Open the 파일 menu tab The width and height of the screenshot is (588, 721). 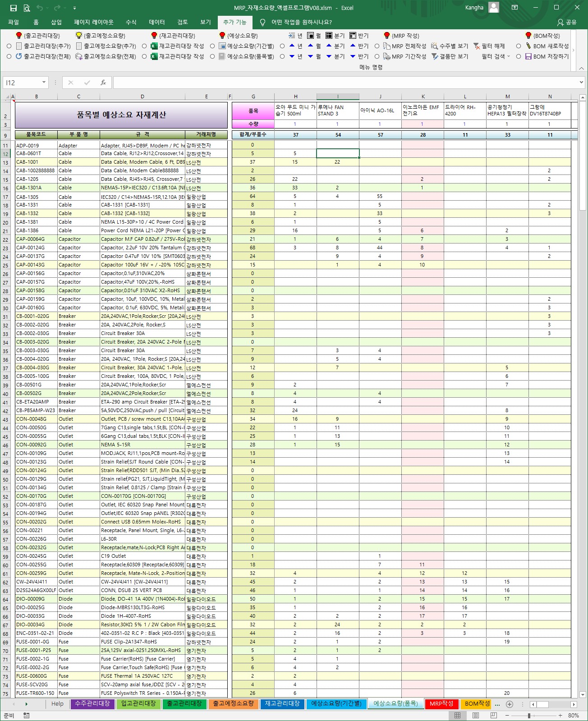(14, 22)
